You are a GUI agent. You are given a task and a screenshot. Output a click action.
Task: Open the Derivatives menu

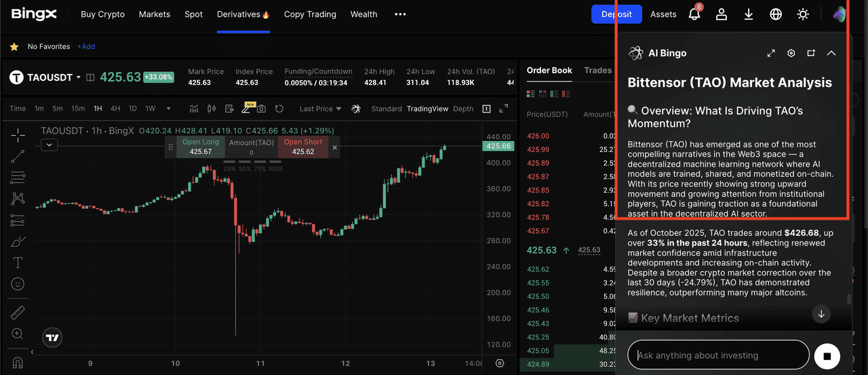(x=243, y=14)
